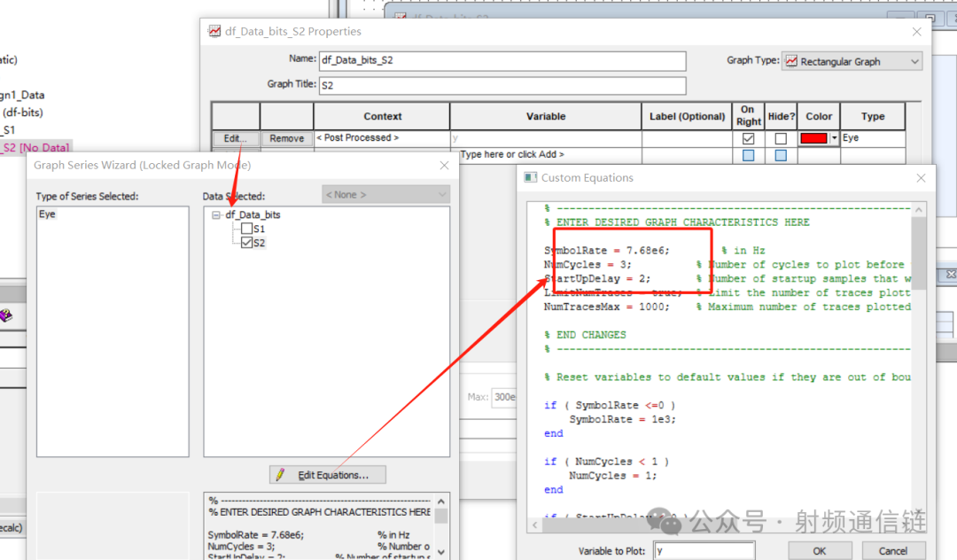Select the '(df-bits)' item in the left tree

tap(22, 113)
